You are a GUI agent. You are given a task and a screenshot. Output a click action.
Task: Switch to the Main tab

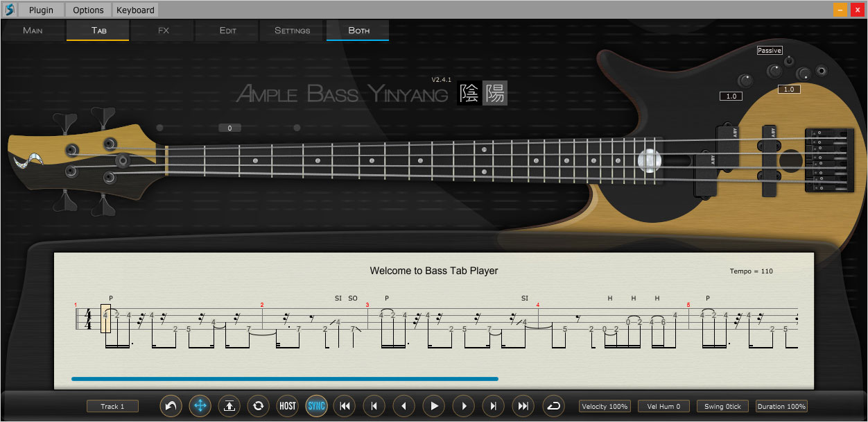[33, 31]
